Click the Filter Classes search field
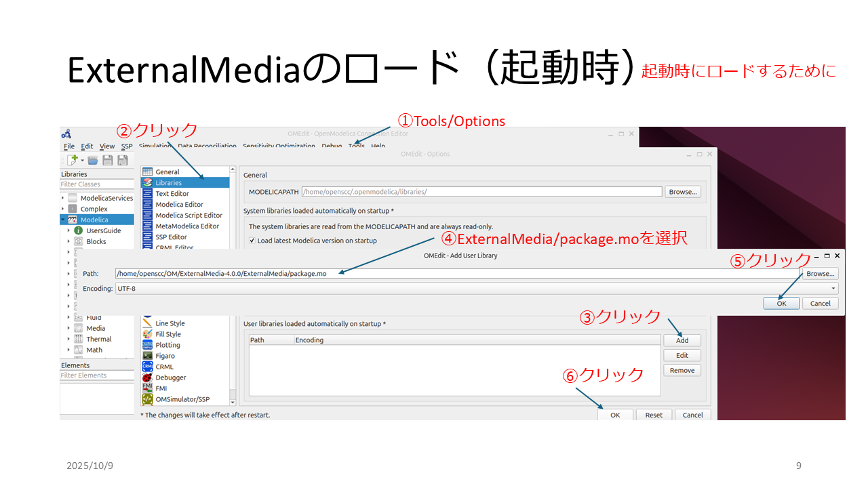This screenshot has width=868, height=488. click(x=97, y=184)
